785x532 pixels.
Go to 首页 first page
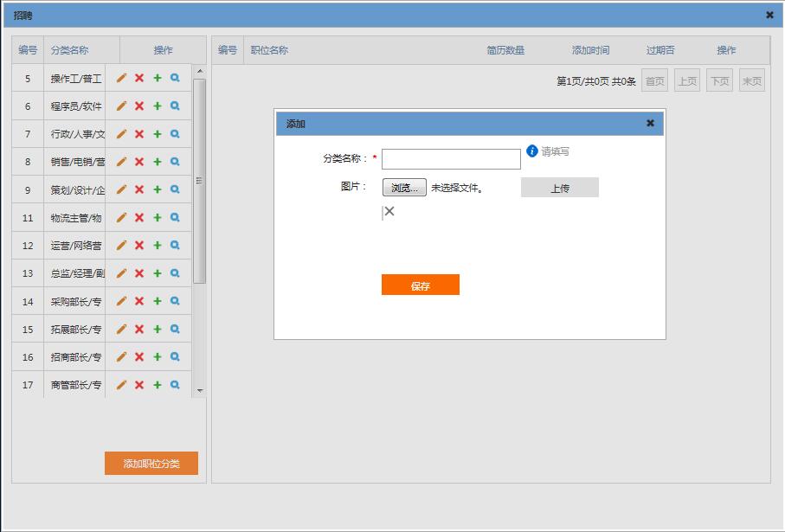tap(655, 81)
